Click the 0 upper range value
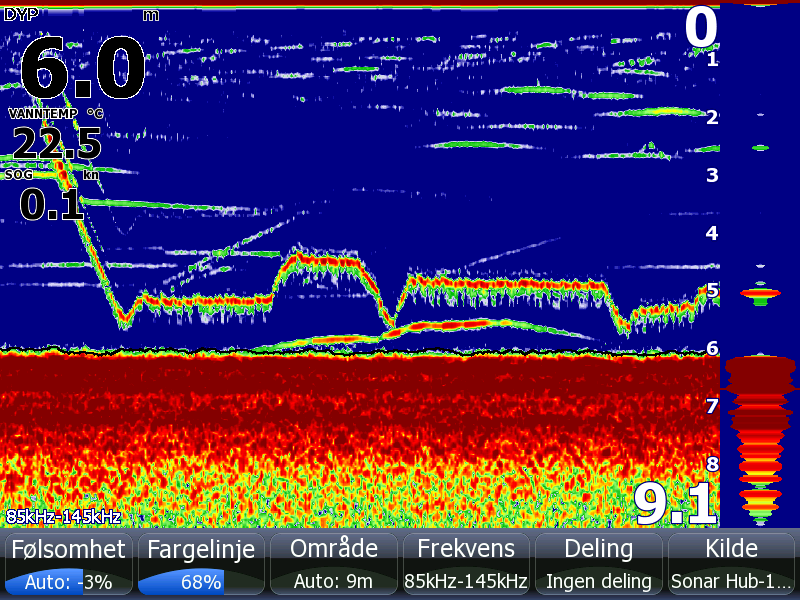The width and height of the screenshot is (800, 600). (701, 27)
